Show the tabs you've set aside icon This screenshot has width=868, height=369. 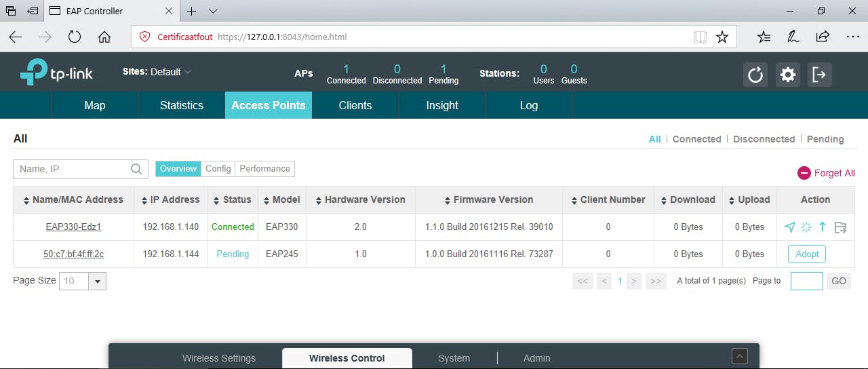click(x=11, y=11)
